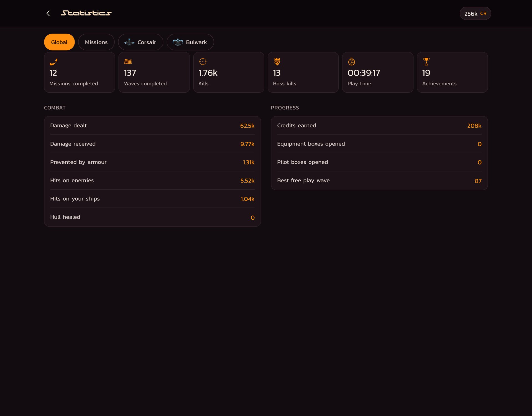Image resolution: width=532 pixels, height=416 pixels.
Task: Click the 208k credits earned value
Action: (474, 126)
